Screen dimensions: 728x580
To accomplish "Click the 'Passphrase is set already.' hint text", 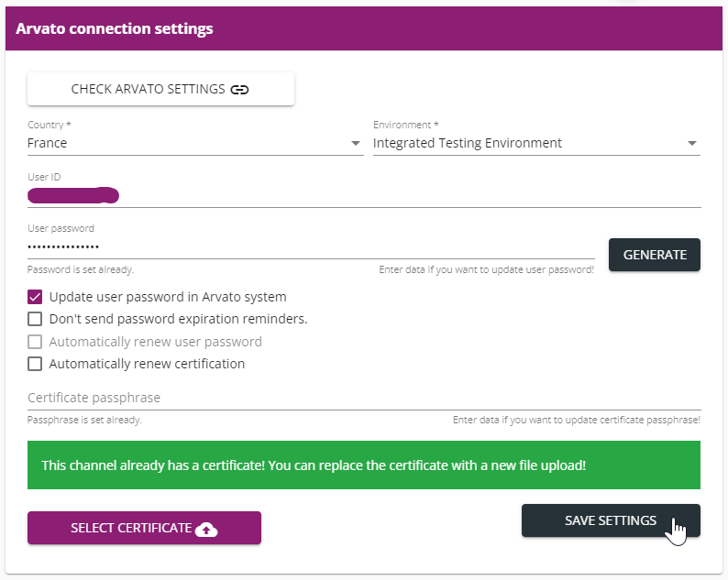I will [84, 420].
